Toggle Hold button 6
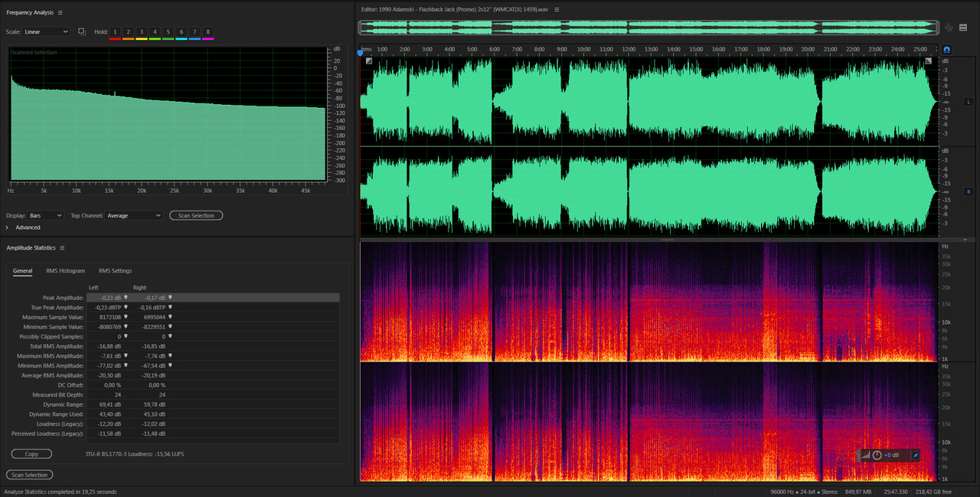This screenshot has height=497, width=980. pos(181,31)
